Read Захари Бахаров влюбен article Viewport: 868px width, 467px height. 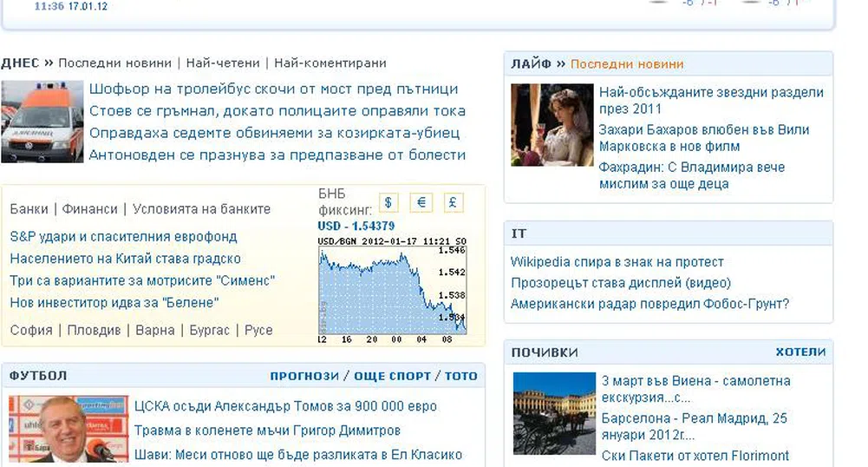[704, 138]
